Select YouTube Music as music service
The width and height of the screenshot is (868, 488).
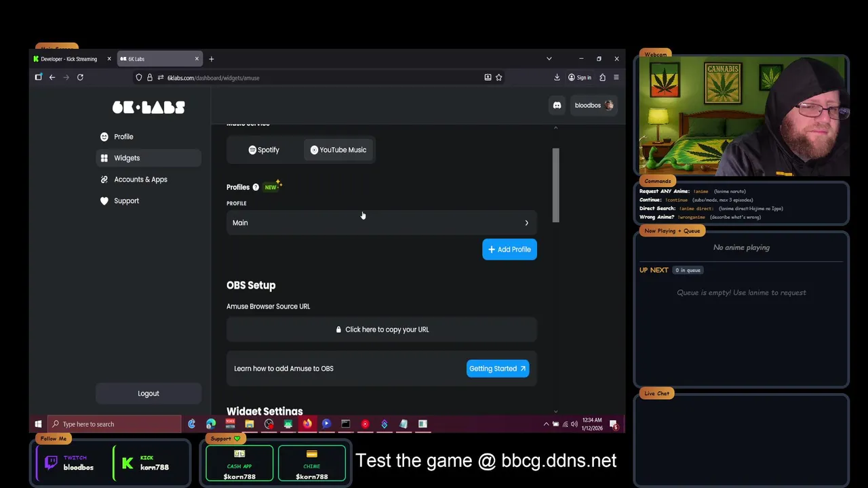point(338,150)
